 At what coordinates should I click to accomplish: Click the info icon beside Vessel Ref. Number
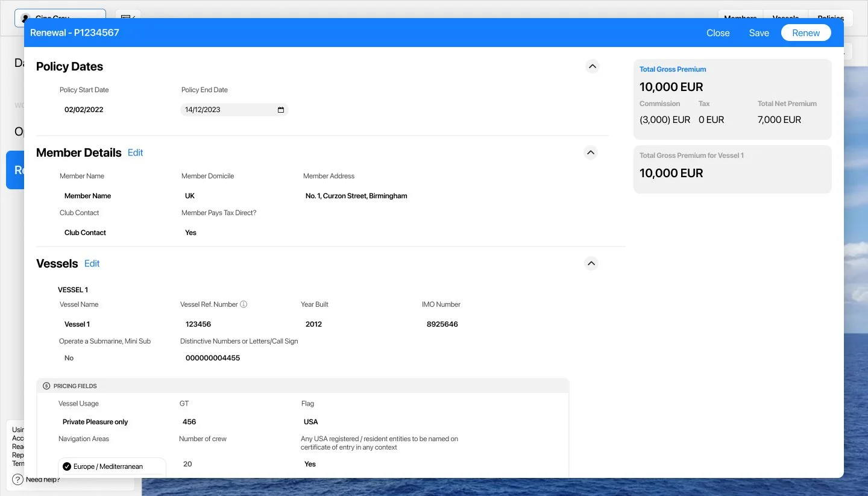pyautogui.click(x=244, y=304)
